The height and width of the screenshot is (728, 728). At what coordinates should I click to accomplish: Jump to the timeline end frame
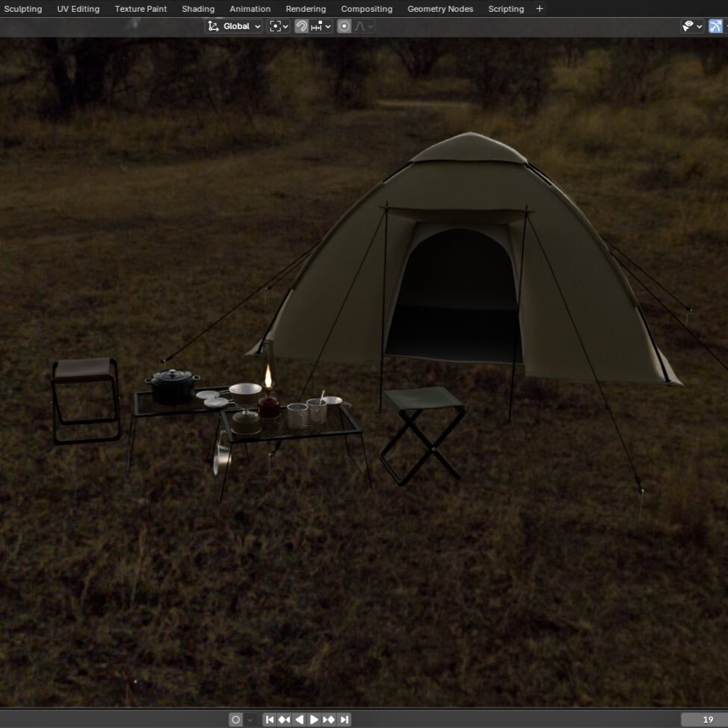[344, 720]
